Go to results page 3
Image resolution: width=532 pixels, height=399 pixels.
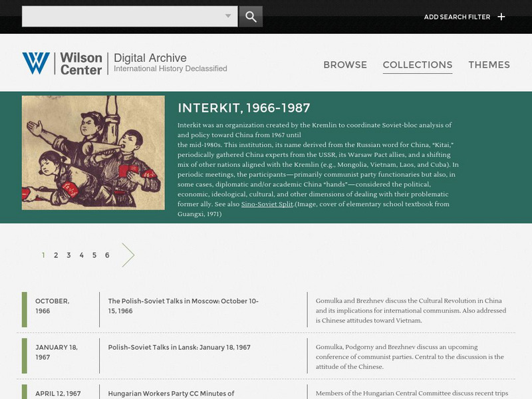pyautogui.click(x=68, y=255)
